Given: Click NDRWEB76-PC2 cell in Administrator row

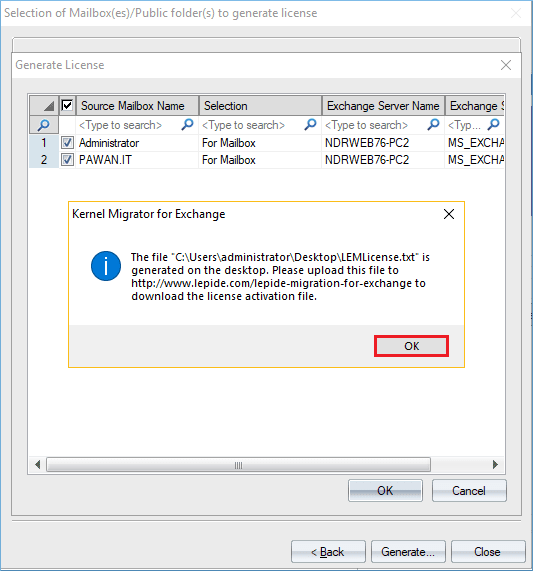Looking at the screenshot, I should [x=383, y=143].
